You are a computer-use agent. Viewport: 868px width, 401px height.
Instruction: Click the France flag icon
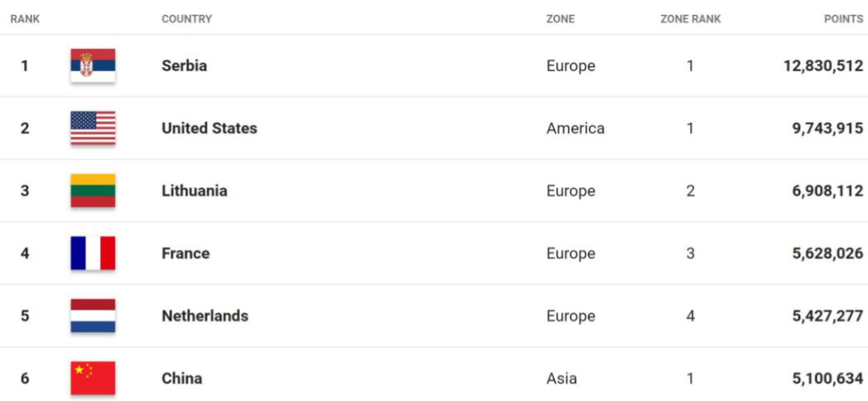point(93,254)
